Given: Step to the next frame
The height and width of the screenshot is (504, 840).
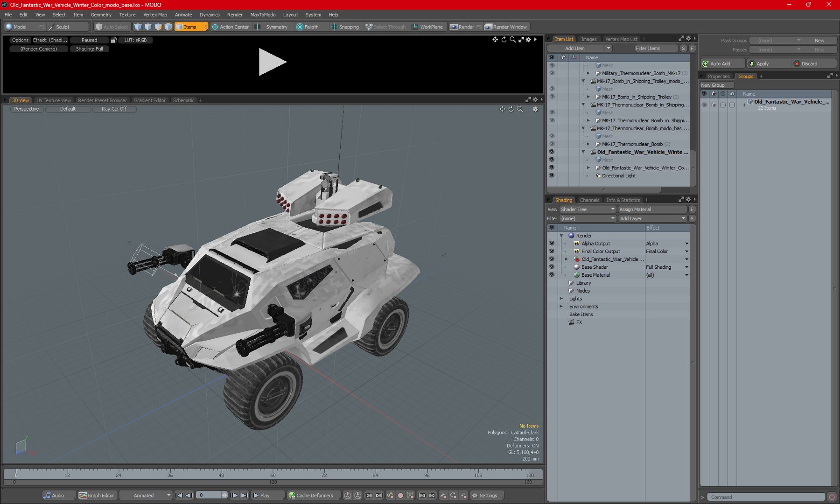Looking at the screenshot, I should 234,496.
